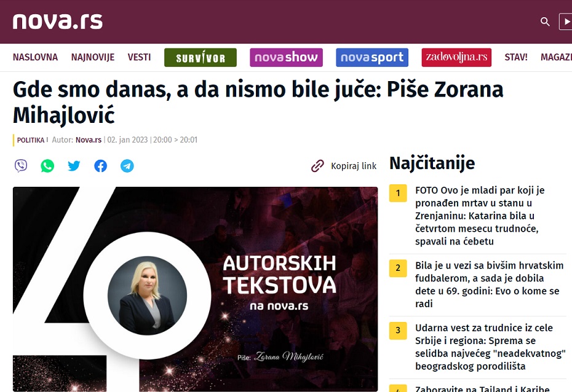Open the NAJNOVIJE menu item
572x392 pixels.
pos(93,57)
